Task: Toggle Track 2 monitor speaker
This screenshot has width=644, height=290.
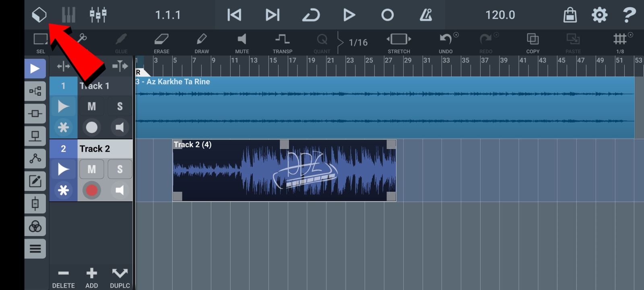Action: 120,190
